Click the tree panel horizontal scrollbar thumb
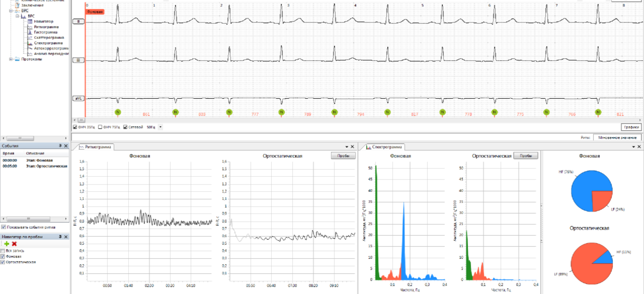This screenshot has width=644, height=294. coord(20,138)
